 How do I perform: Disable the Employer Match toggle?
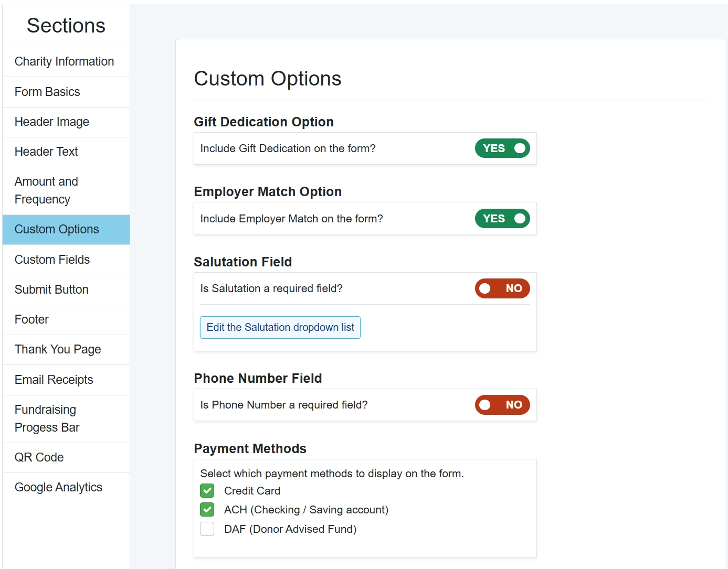(502, 219)
